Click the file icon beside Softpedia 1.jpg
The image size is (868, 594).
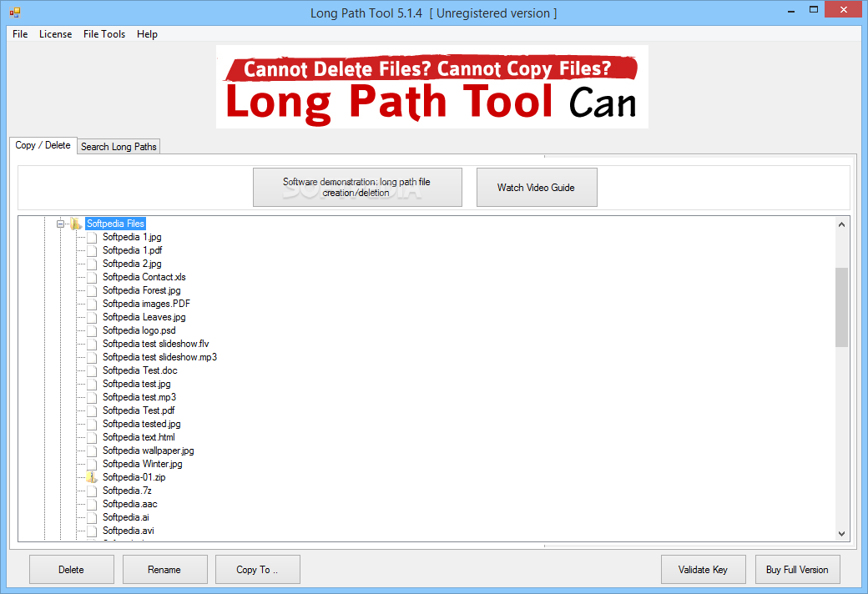pyautogui.click(x=92, y=238)
